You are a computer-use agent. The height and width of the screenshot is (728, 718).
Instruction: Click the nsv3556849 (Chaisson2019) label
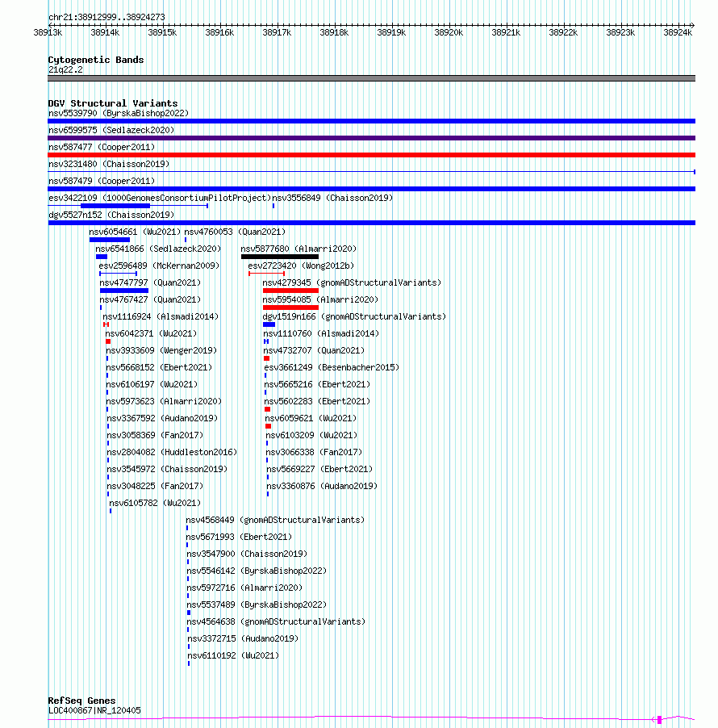pos(332,198)
